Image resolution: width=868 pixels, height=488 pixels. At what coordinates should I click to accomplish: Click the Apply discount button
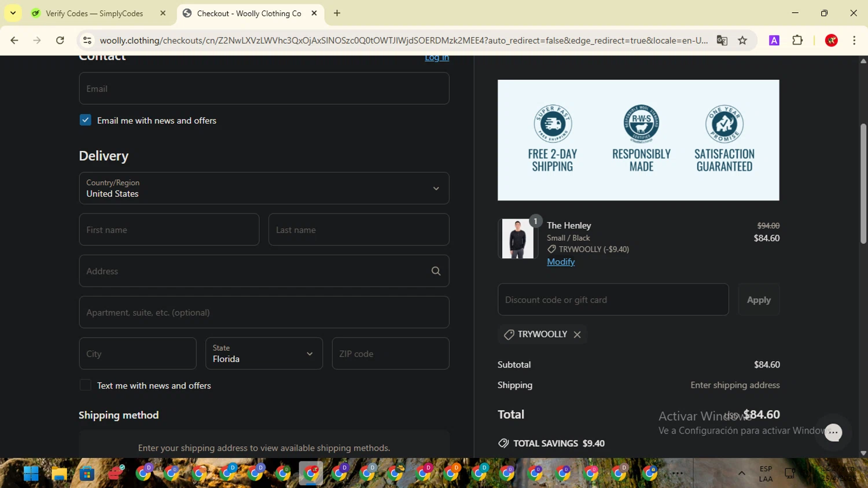point(759,299)
